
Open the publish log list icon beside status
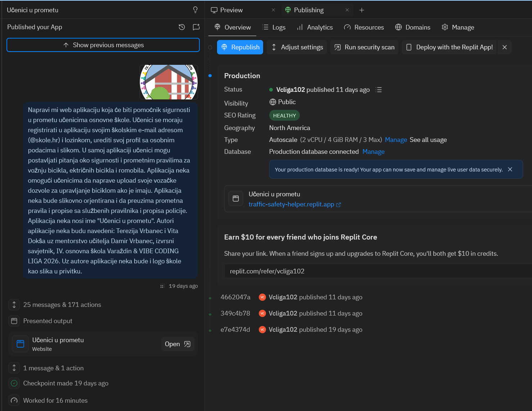pyautogui.click(x=379, y=90)
